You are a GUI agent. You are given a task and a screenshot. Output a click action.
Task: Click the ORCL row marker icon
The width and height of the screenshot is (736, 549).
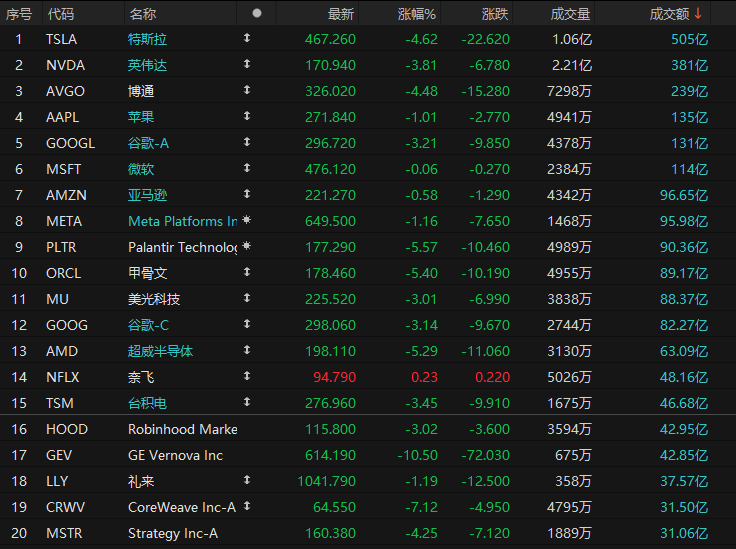[247, 272]
